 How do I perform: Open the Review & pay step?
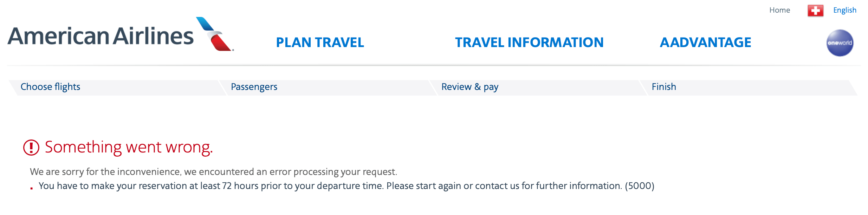(x=470, y=87)
